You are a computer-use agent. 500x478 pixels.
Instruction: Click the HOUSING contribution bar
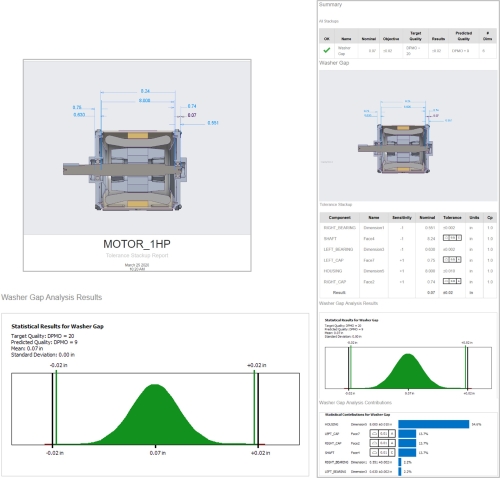point(434,424)
